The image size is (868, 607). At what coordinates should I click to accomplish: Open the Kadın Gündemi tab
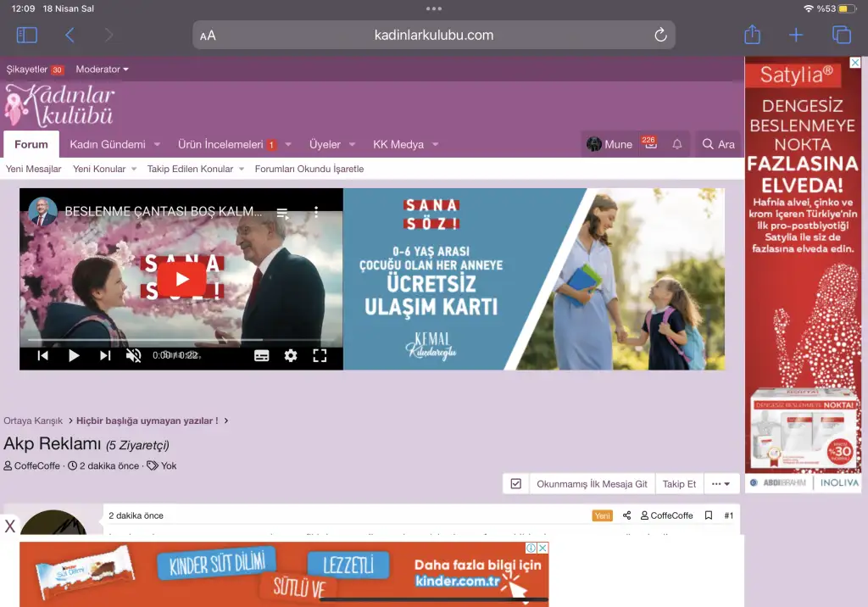point(108,144)
